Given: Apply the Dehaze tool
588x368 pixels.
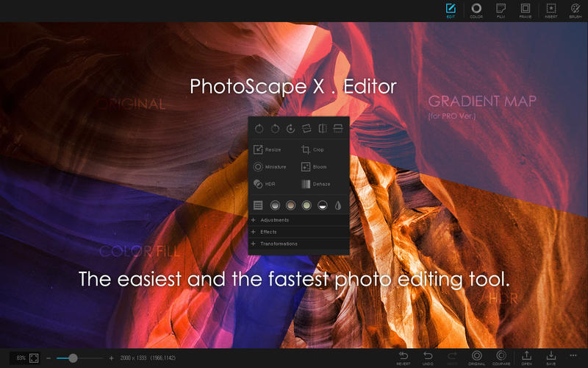Looking at the screenshot, I should pyautogui.click(x=316, y=184).
